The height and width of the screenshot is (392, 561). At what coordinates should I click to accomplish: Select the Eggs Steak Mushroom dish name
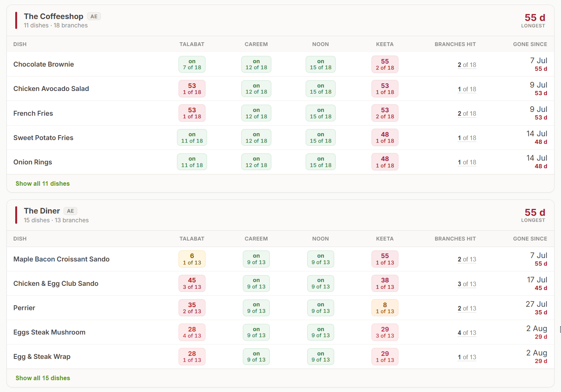click(49, 332)
